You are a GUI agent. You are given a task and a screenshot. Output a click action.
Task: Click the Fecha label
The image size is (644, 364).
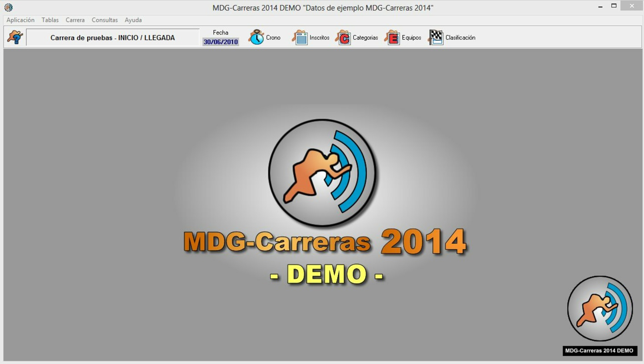(x=221, y=32)
